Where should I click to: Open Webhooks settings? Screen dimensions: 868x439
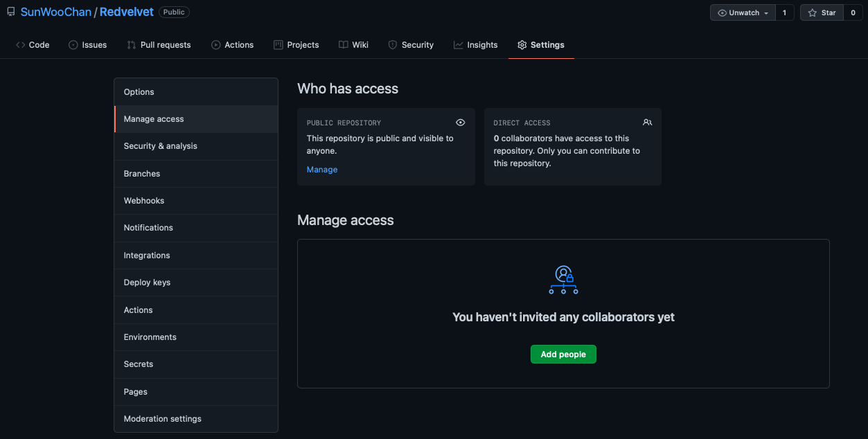pyautogui.click(x=196, y=201)
